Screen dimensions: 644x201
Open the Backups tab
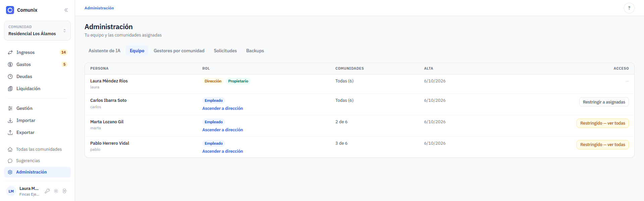click(x=255, y=51)
